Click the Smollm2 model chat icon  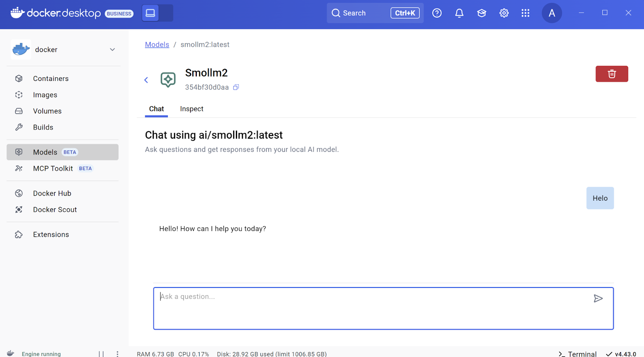168,80
